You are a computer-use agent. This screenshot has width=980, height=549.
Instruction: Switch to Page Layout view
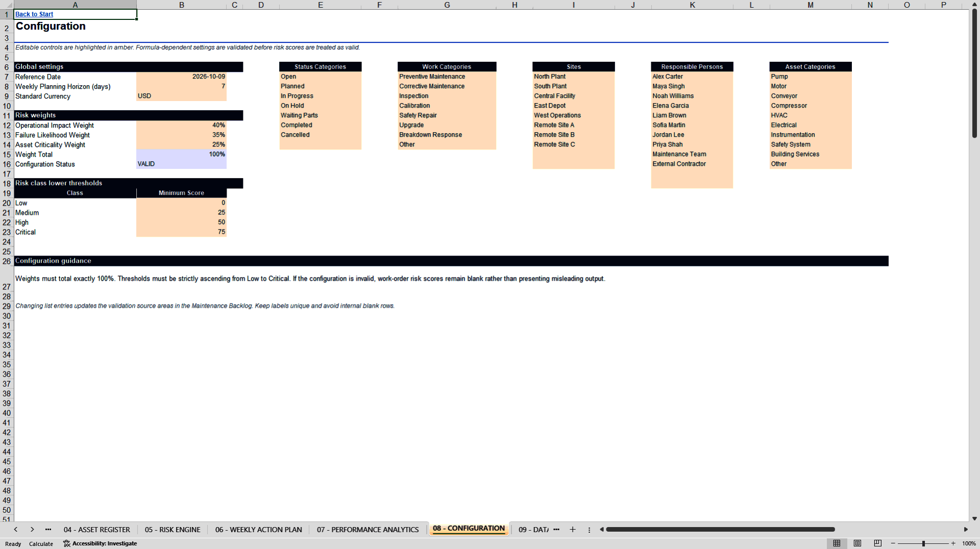[x=857, y=543]
